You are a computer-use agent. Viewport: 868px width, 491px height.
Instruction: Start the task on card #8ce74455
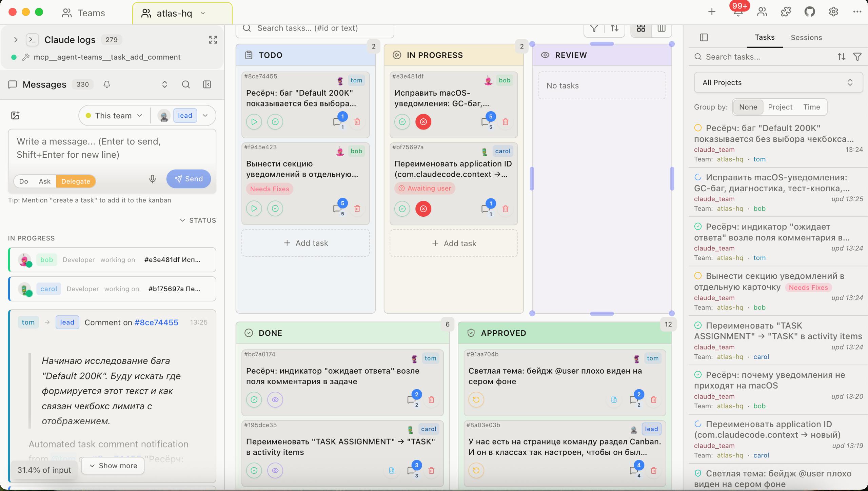point(254,122)
